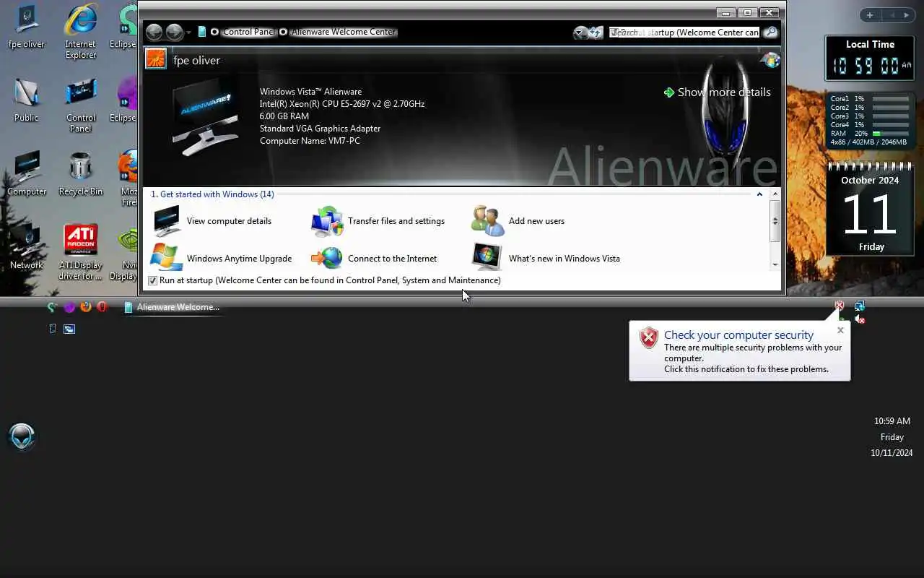Click the purple Quick Launch icon
Viewport: 924px width, 578px height.
[69, 307]
